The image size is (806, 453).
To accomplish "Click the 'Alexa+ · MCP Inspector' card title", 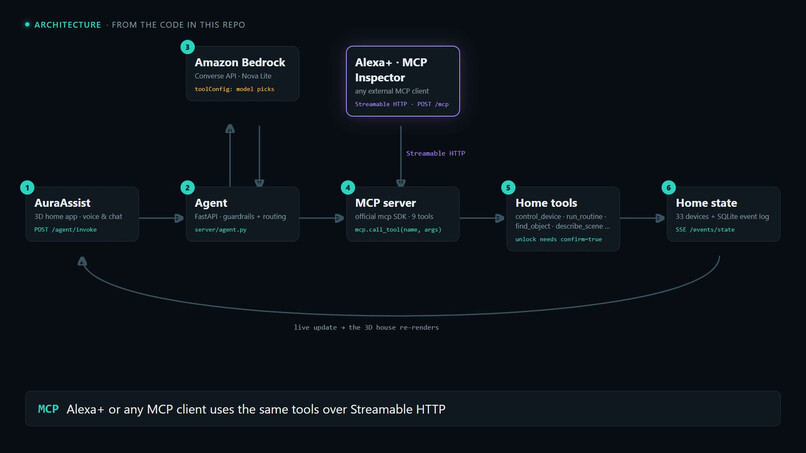I will point(391,70).
